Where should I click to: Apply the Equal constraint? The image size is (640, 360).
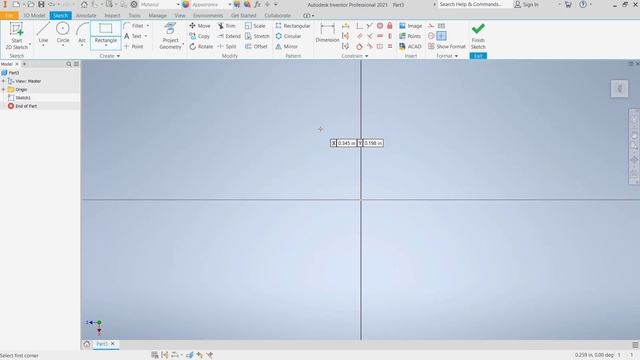[390, 47]
